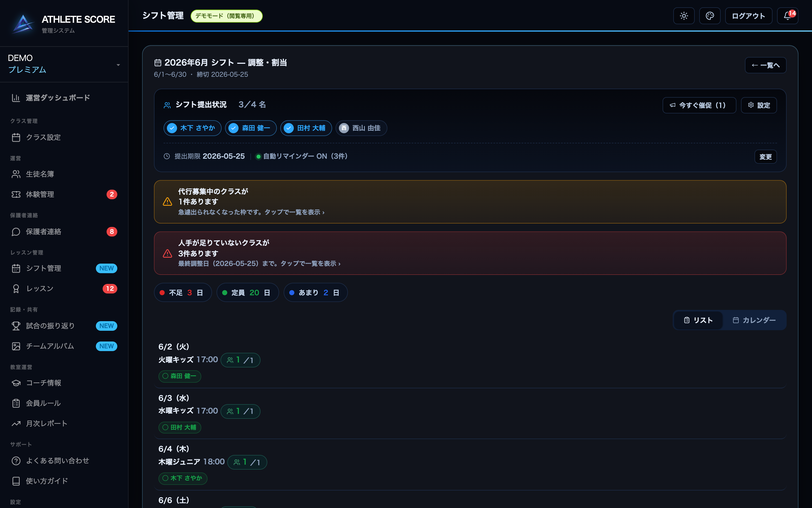Click 1/1 staff count for 火曜キッズ
This screenshot has width=812, height=508.
click(240, 360)
